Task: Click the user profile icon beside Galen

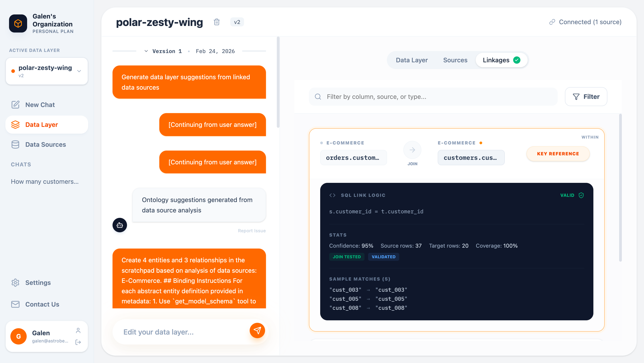Action: pos(78,330)
